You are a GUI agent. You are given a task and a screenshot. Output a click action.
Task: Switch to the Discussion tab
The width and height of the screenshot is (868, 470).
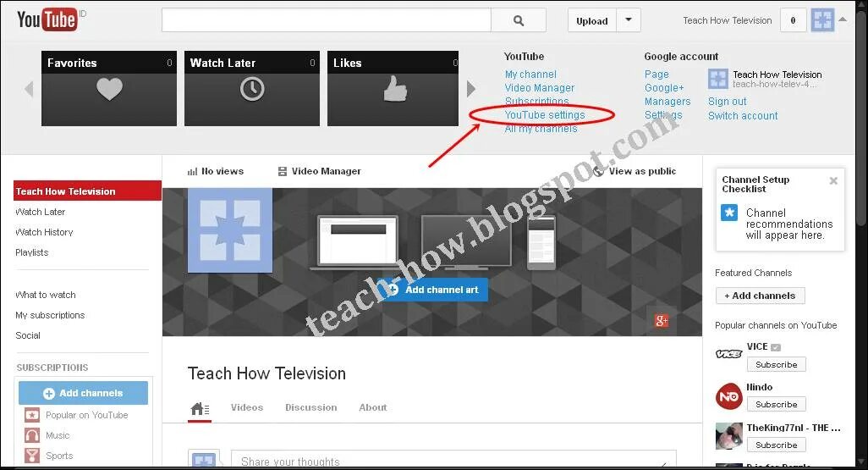tap(310, 407)
